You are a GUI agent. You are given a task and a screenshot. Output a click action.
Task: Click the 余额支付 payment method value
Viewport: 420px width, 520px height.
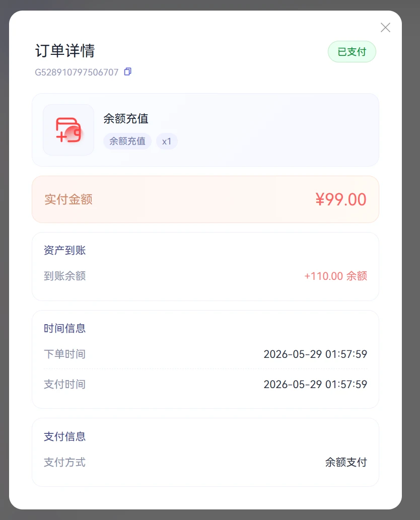tap(346, 462)
